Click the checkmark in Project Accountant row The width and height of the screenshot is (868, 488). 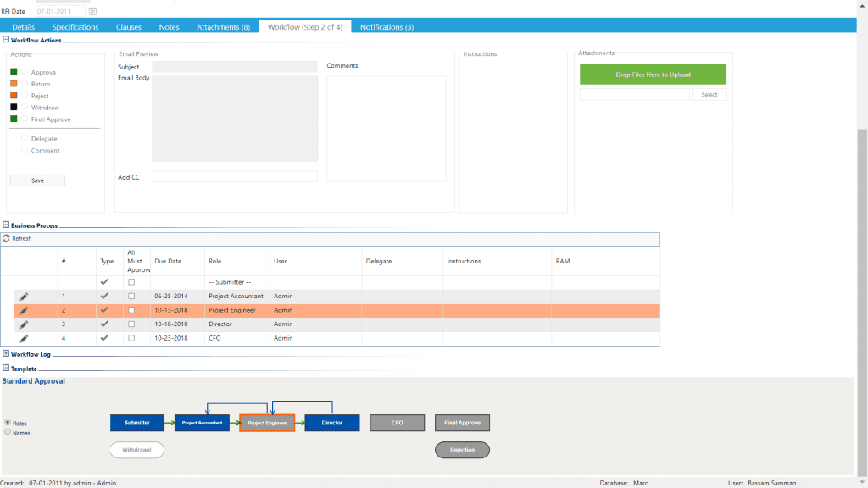point(104,296)
